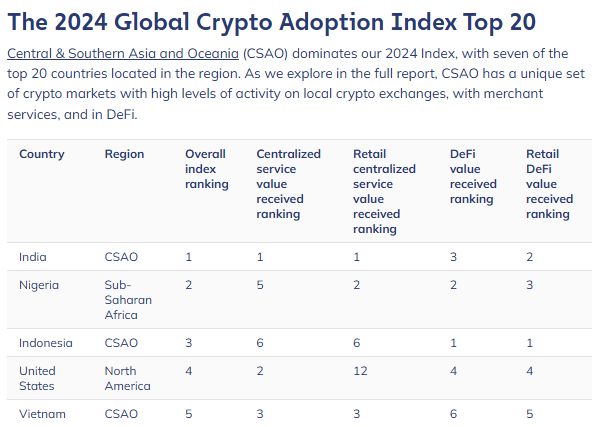The height and width of the screenshot is (427, 612).
Task: Open the Central & Southern Asia and Oceania link
Action: [122, 53]
